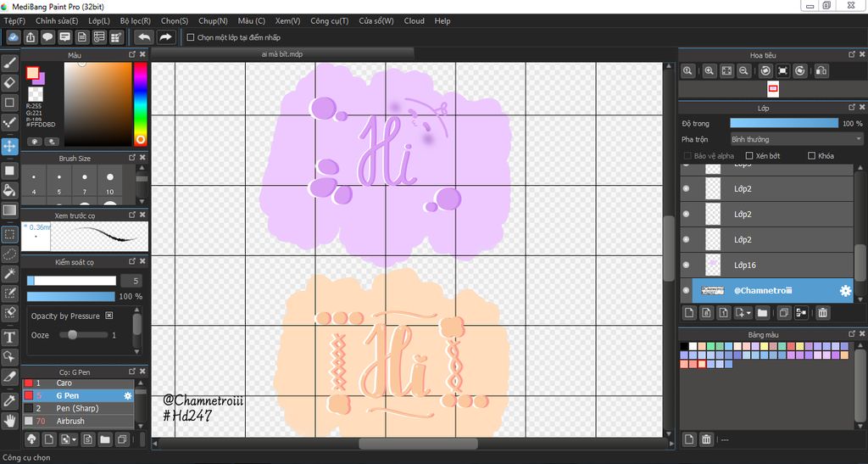Choose brush size preset 7
The width and height of the screenshot is (868, 464).
click(x=85, y=182)
